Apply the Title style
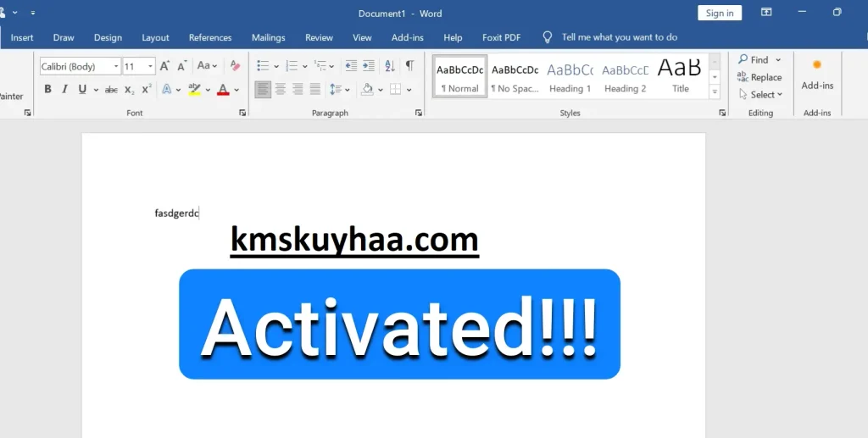Viewport: 868px width, 438px height. click(x=681, y=76)
